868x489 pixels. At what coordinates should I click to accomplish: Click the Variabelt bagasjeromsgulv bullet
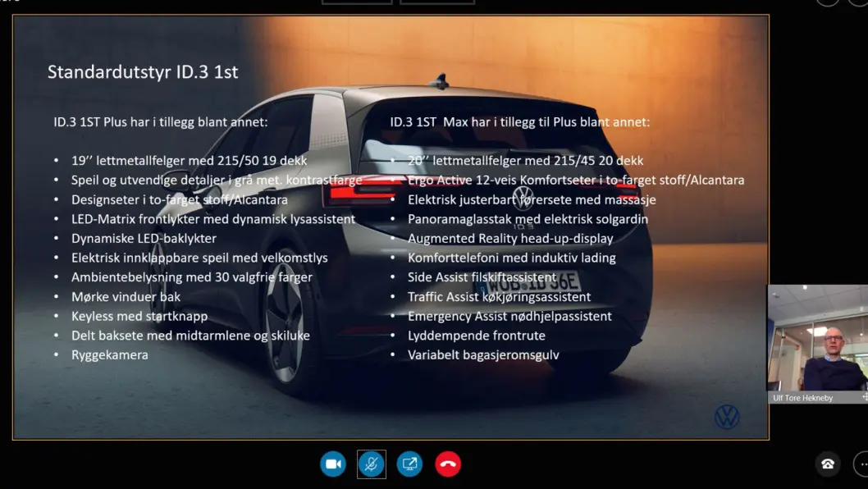point(483,355)
